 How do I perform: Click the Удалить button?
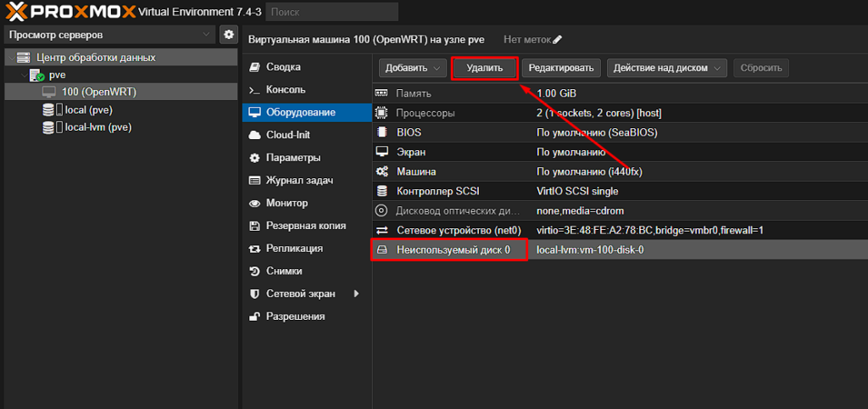[484, 68]
